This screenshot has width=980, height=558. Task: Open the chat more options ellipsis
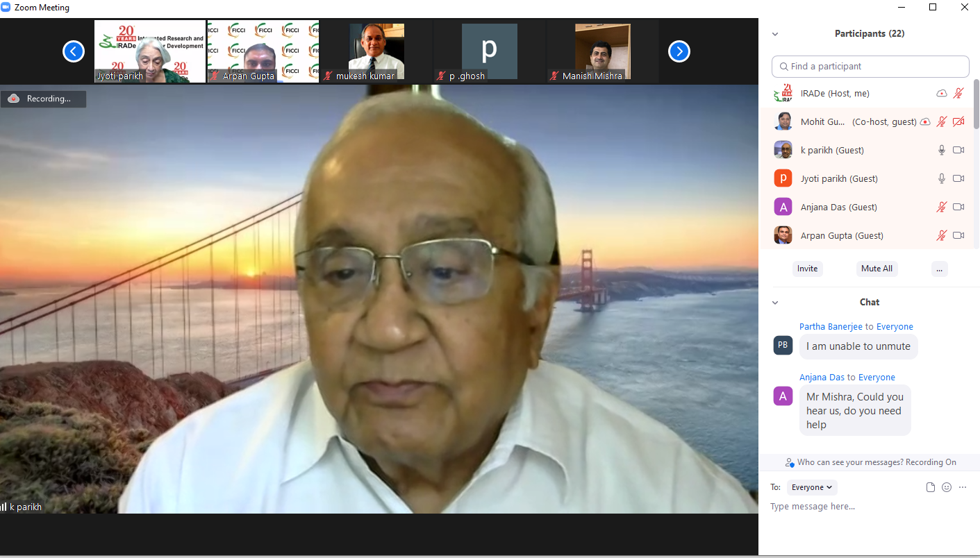pos(963,487)
